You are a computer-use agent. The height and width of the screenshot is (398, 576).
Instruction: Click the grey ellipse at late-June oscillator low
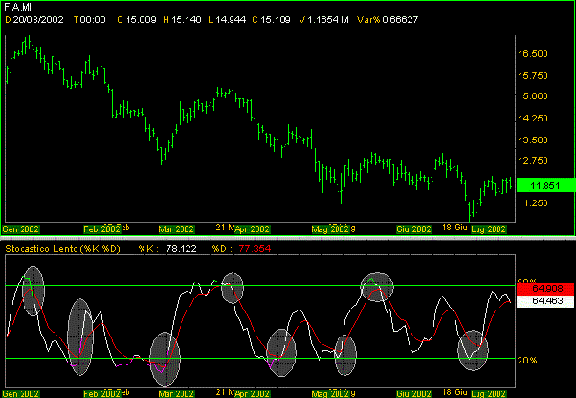click(x=473, y=350)
